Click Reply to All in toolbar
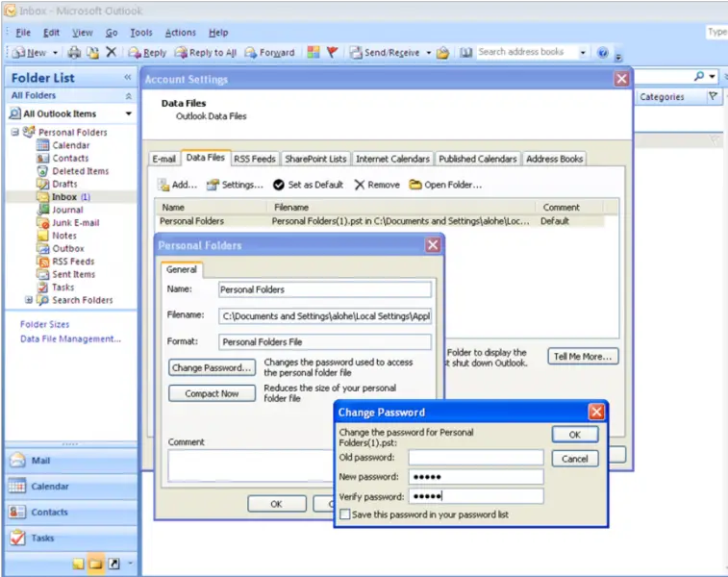728x577 pixels. pos(206,53)
